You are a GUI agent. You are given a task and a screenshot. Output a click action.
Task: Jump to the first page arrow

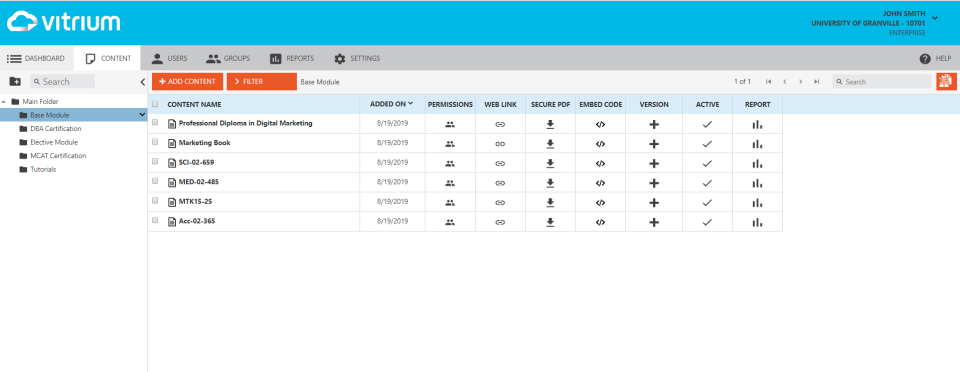point(768,81)
